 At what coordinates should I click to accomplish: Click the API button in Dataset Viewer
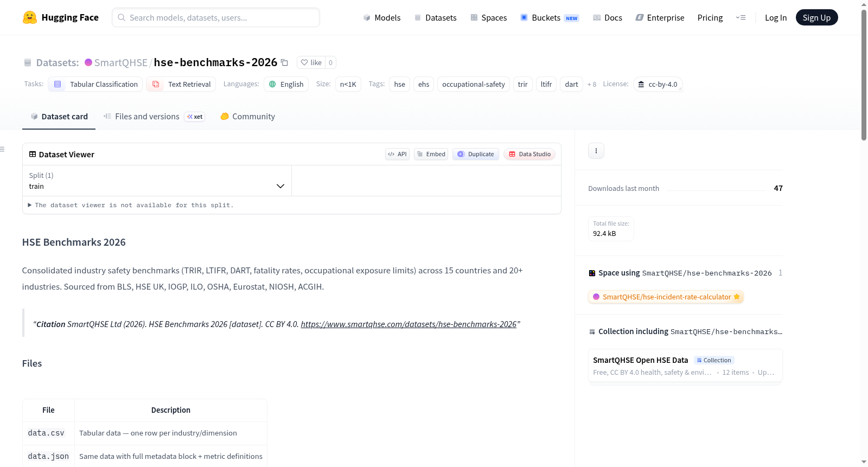[x=397, y=154]
